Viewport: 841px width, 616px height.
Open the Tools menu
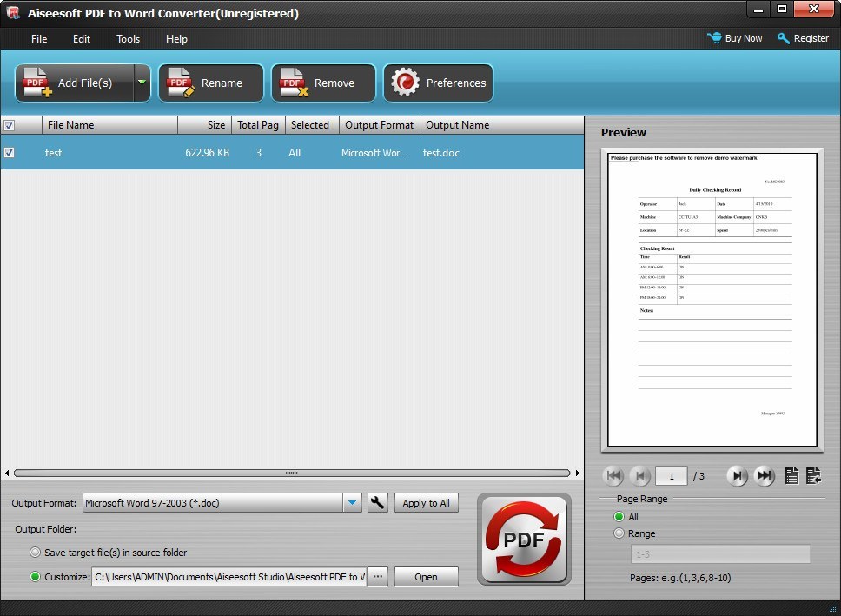pos(128,39)
